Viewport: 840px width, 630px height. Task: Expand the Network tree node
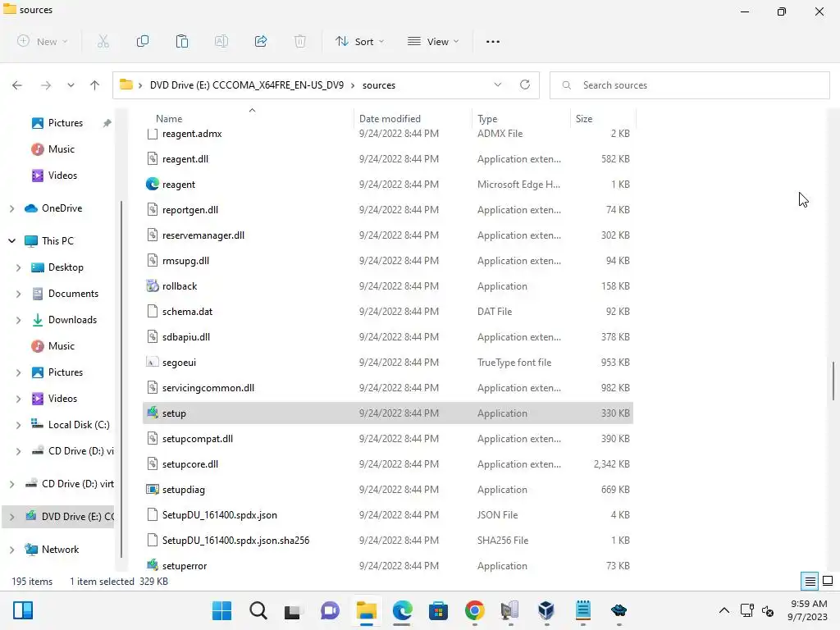pos(11,550)
